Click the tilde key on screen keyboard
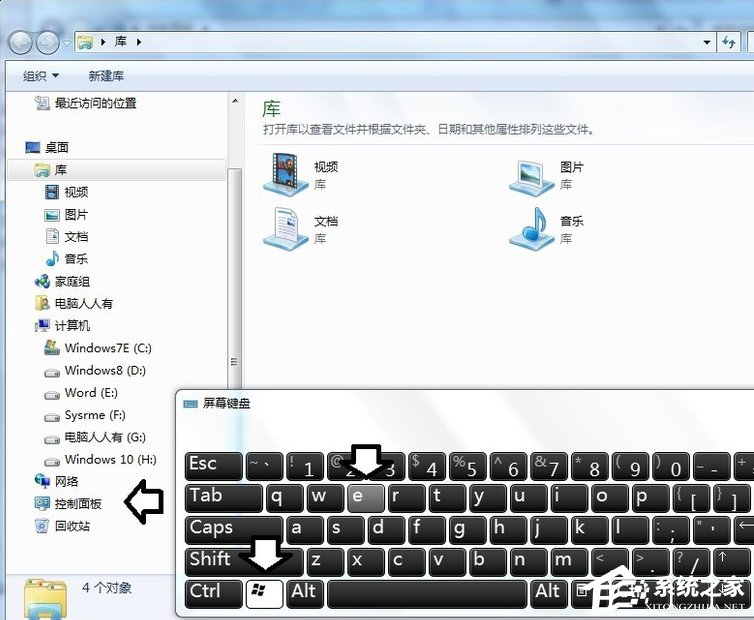Image resolution: width=754 pixels, height=620 pixels. pos(264,466)
